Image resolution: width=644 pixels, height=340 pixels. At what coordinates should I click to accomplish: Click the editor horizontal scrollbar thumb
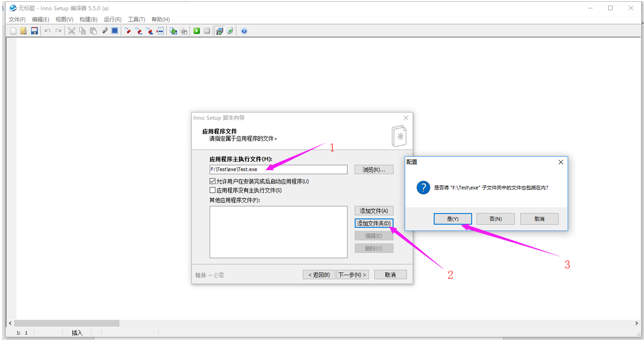pos(67,323)
